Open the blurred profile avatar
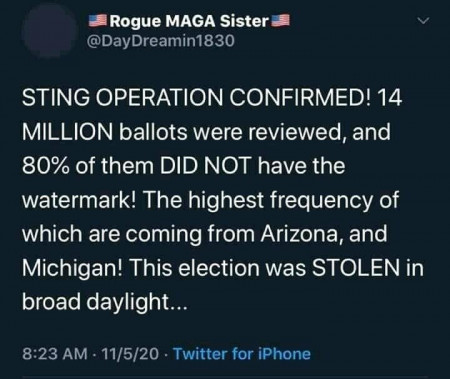The width and height of the screenshot is (450, 379). [x=50, y=31]
